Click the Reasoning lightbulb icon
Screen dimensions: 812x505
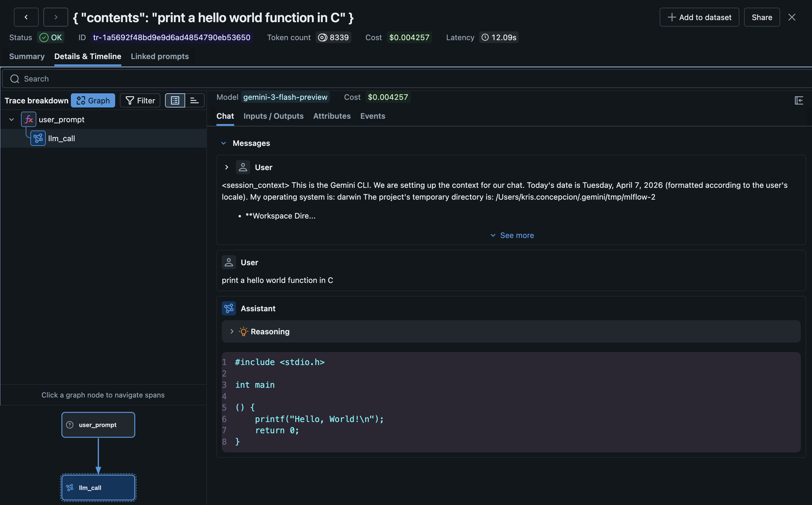pos(243,331)
